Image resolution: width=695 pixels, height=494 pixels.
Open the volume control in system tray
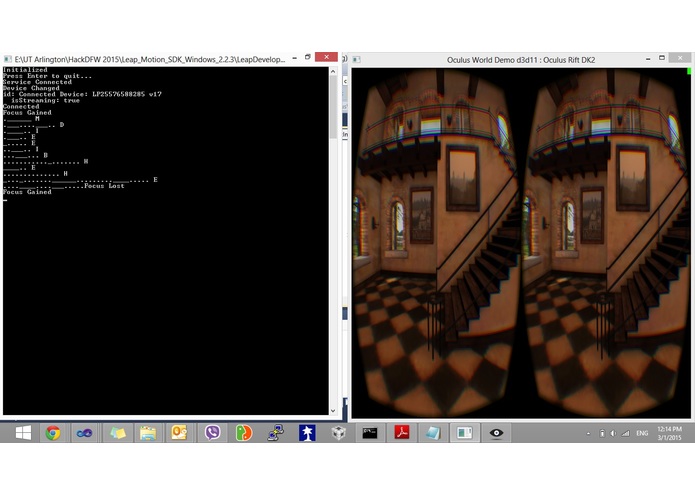613,433
